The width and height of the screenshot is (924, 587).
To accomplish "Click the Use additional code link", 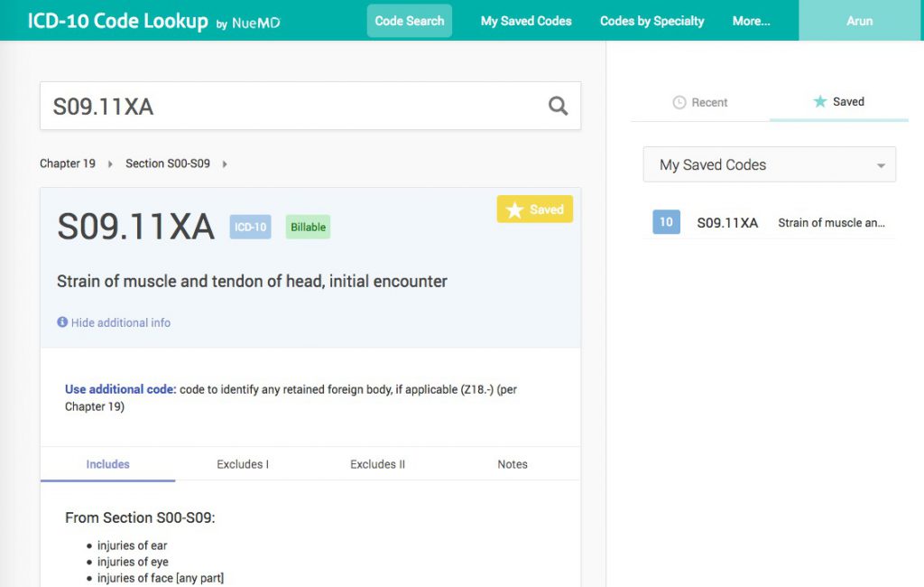I will pos(118,387).
